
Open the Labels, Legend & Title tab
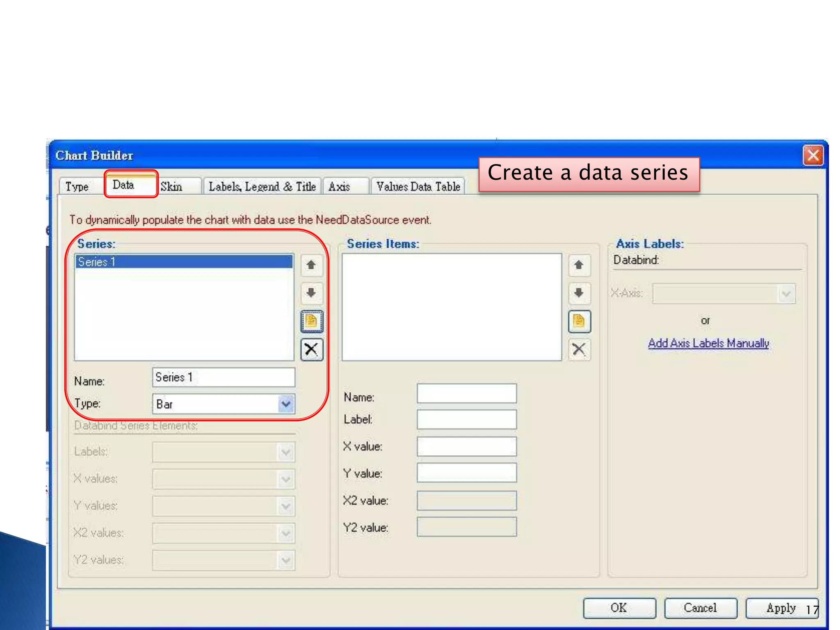coord(262,187)
